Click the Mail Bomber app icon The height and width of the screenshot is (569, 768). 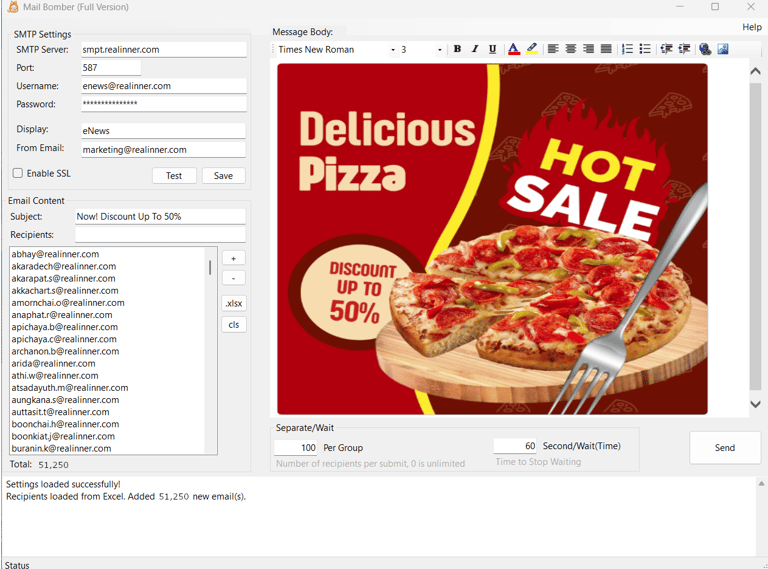coord(13,7)
